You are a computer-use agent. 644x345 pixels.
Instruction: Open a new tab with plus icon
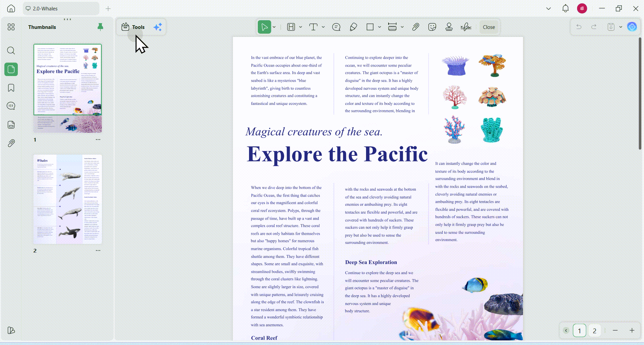108,8
